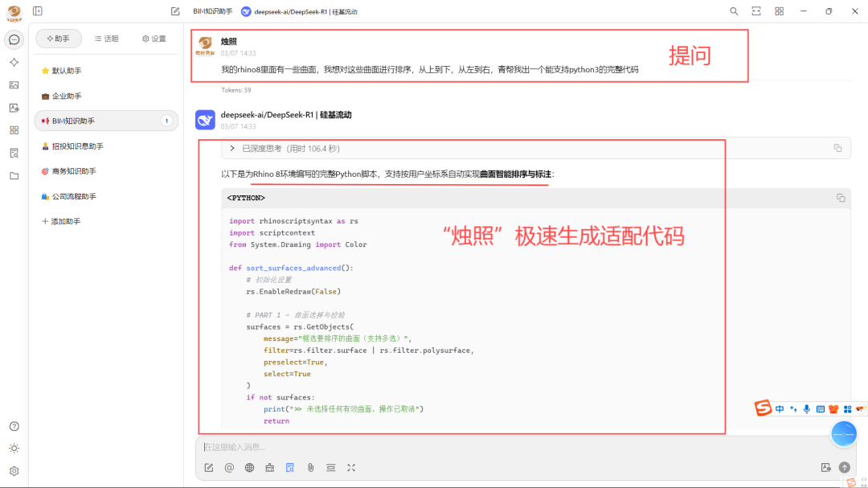Viewport: 868px width, 488px height.
Task: Attach a file with the paperclip icon
Action: [310, 468]
